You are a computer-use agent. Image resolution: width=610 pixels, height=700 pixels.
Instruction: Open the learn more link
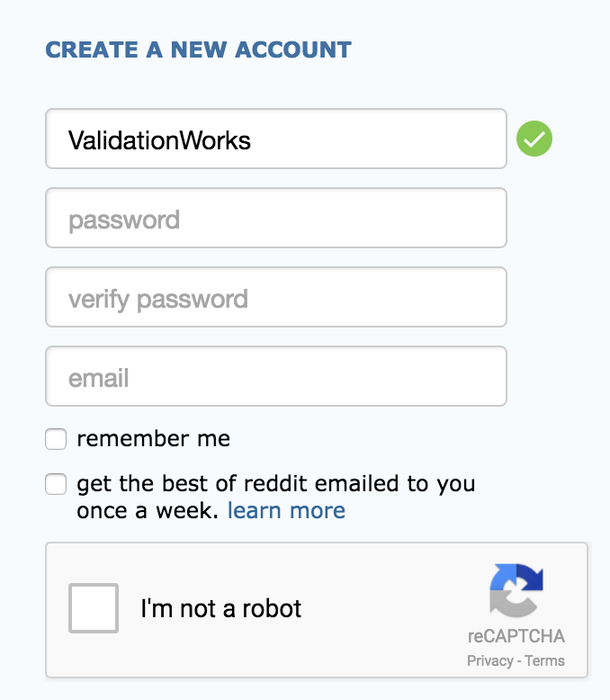286,511
